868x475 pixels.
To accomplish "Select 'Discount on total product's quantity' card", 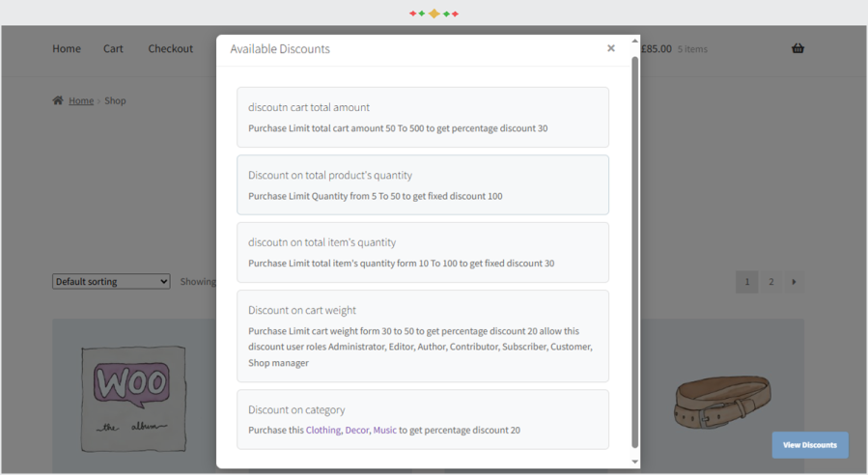I will coord(423,185).
